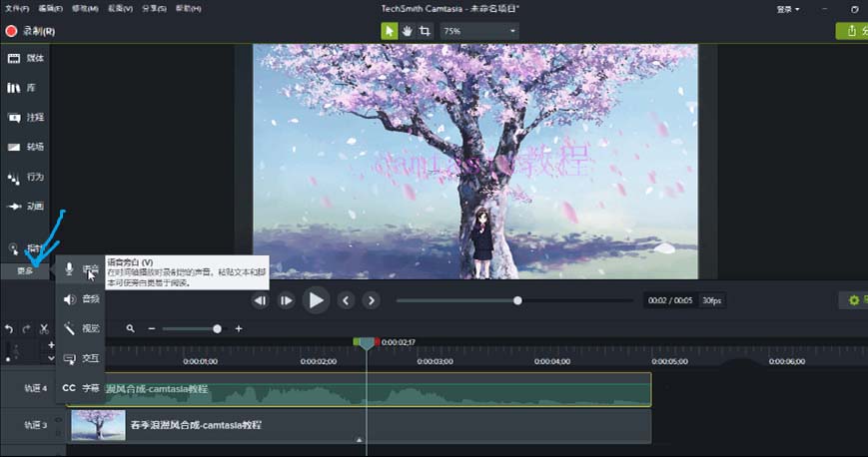
Task: Step forward one frame
Action: click(x=287, y=300)
